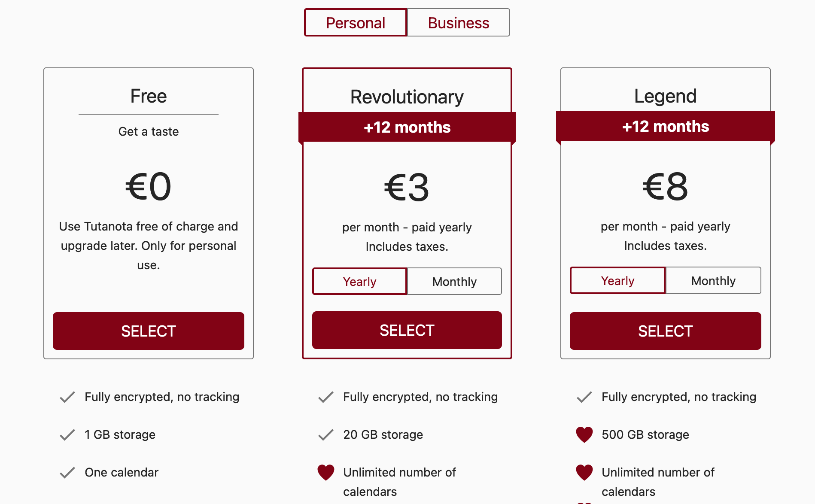Click Free plan's encrypted no tracking checkmark
The image size is (815, 504).
pos(67,397)
